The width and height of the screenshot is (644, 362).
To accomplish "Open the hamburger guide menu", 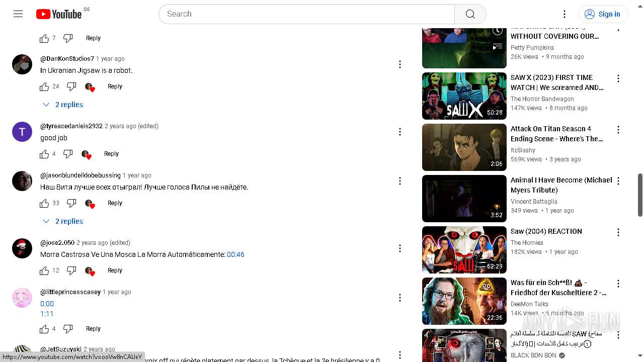I will pyautogui.click(x=18, y=14).
